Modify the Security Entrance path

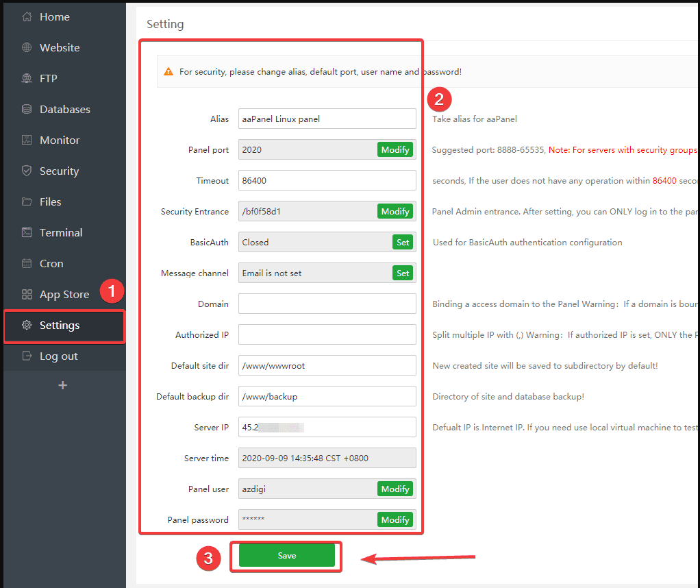pyautogui.click(x=395, y=211)
